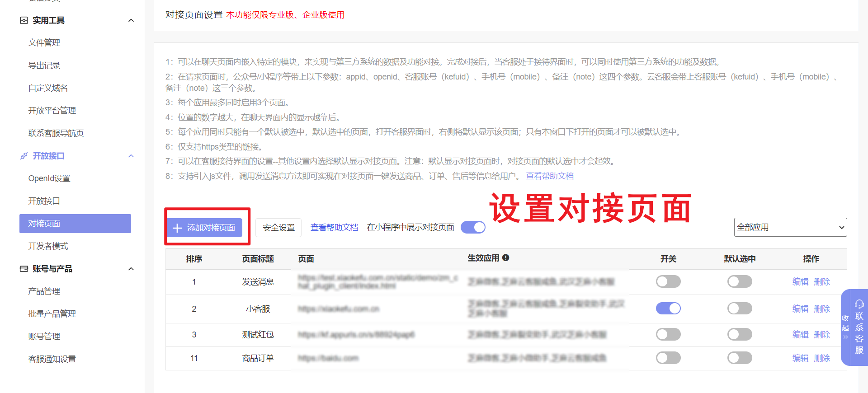
Task: Open 开放接口 sub-item in sidebar
Action: [44, 201]
